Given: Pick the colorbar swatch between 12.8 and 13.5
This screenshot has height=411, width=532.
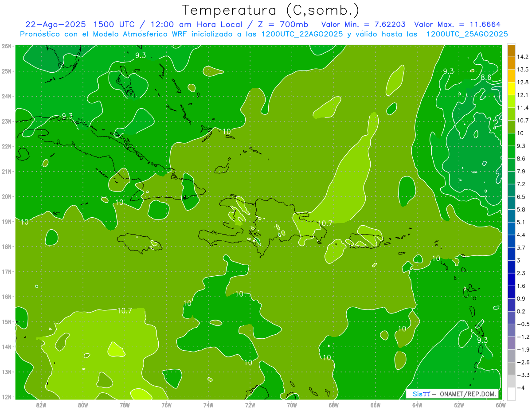Looking at the screenshot, I should click(511, 76).
